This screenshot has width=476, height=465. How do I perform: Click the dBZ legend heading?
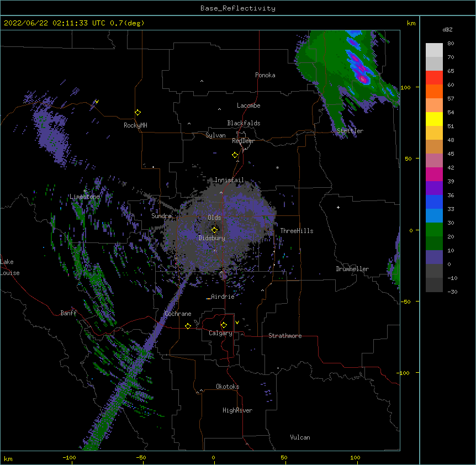[447, 30]
